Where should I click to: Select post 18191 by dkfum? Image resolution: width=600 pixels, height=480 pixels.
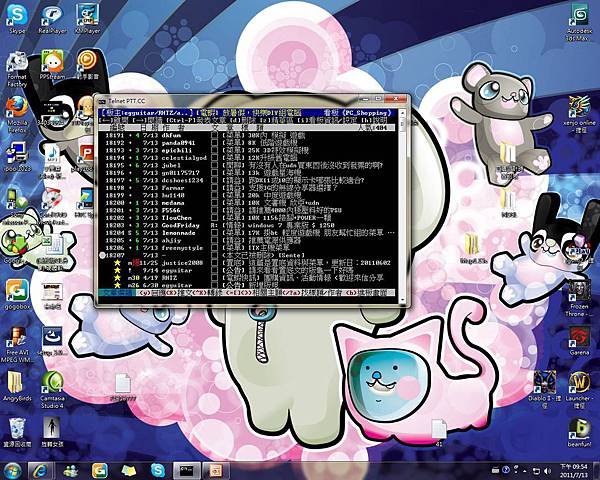tap(246, 135)
